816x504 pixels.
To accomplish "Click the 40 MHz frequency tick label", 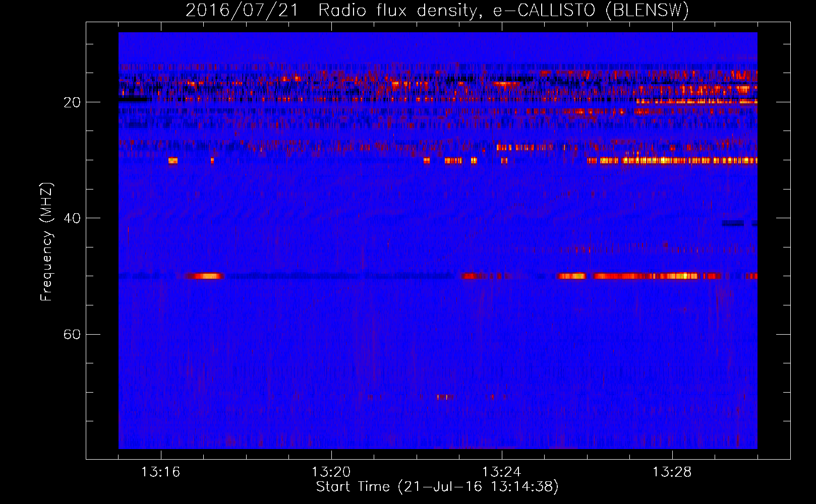I will click(x=72, y=218).
